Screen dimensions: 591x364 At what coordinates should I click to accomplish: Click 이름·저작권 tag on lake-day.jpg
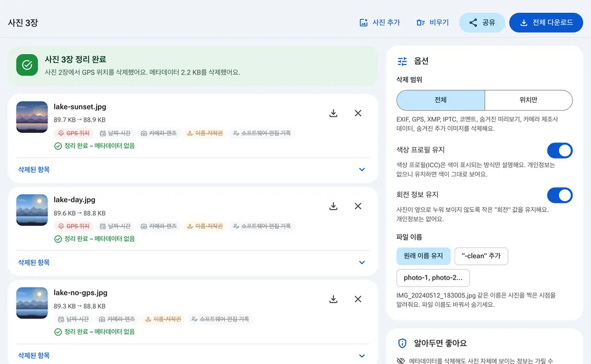tap(205, 226)
